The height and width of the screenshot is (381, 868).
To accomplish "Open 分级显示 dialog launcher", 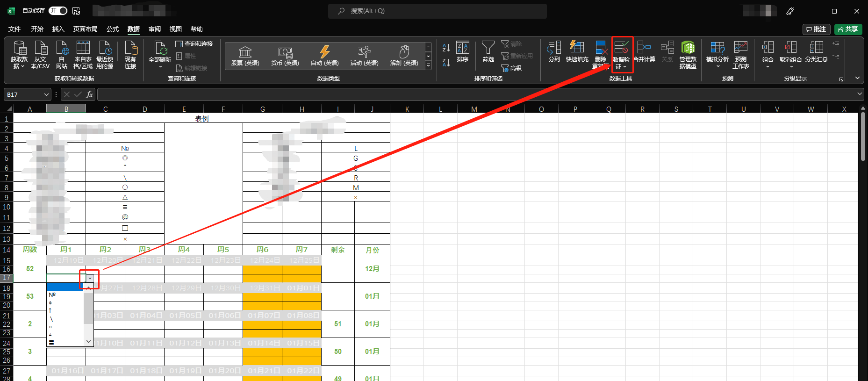I will click(841, 79).
